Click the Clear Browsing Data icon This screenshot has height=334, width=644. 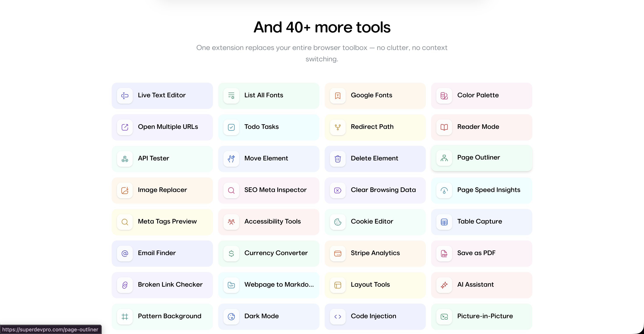coord(338,190)
